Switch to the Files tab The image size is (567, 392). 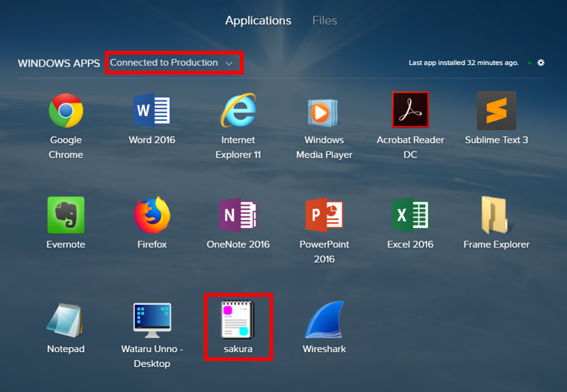tap(325, 21)
